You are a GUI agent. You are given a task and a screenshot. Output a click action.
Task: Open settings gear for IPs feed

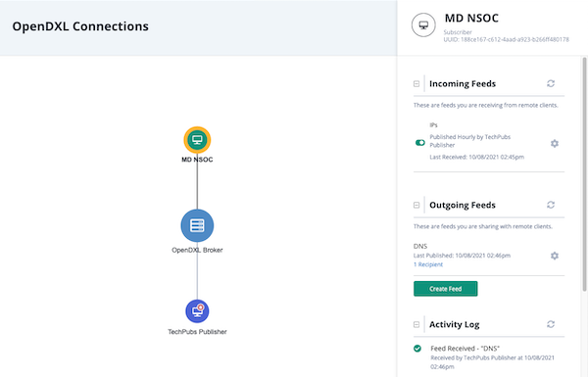coord(555,144)
